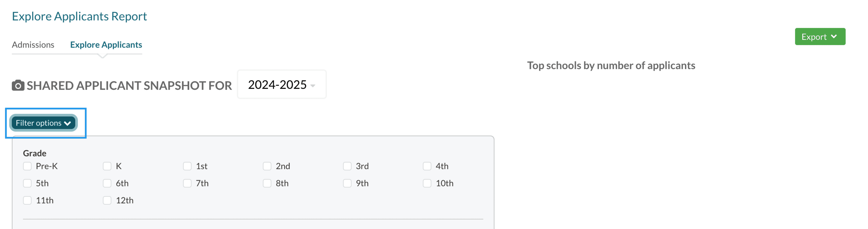Tick the 1st grade checkbox

(x=187, y=166)
